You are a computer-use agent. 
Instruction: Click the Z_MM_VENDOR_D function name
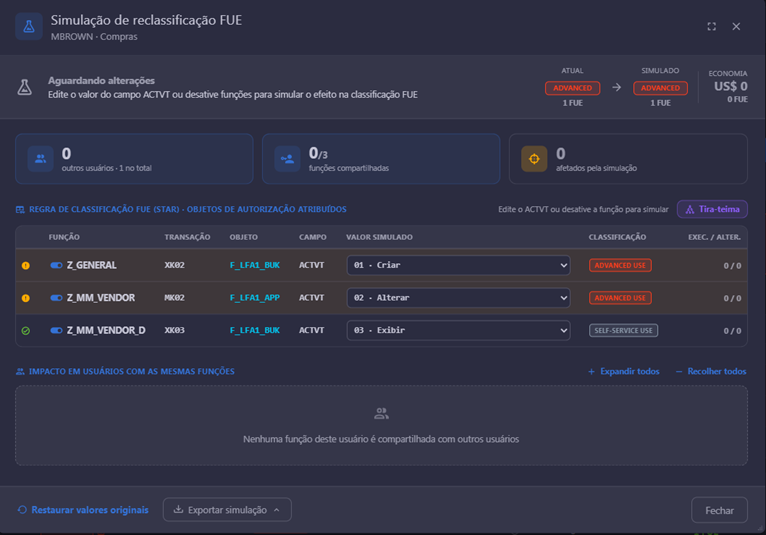coord(106,330)
